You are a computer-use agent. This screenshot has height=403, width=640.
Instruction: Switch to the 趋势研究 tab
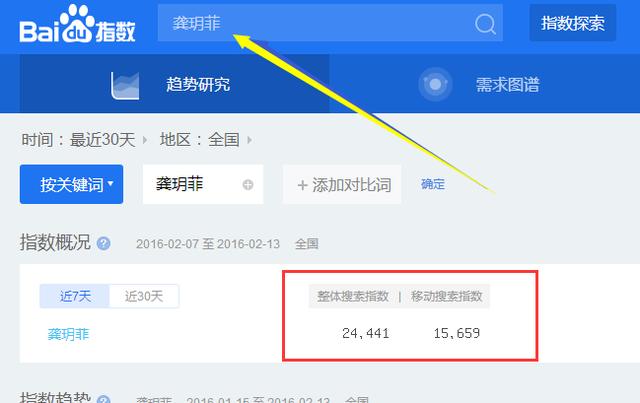coord(174,84)
